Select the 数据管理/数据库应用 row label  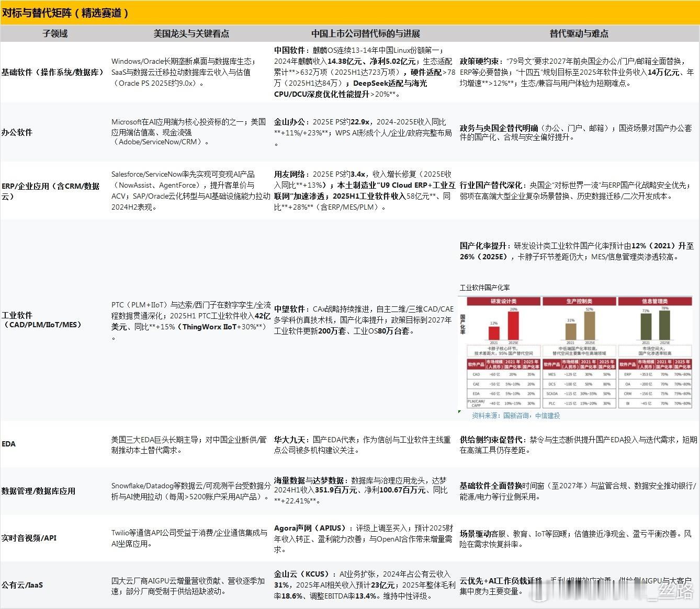pyautogui.click(x=38, y=491)
